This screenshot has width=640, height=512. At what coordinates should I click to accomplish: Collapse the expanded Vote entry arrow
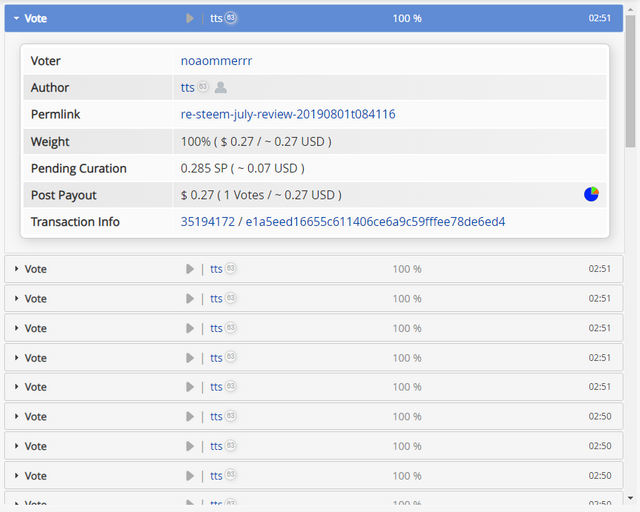pyautogui.click(x=16, y=18)
